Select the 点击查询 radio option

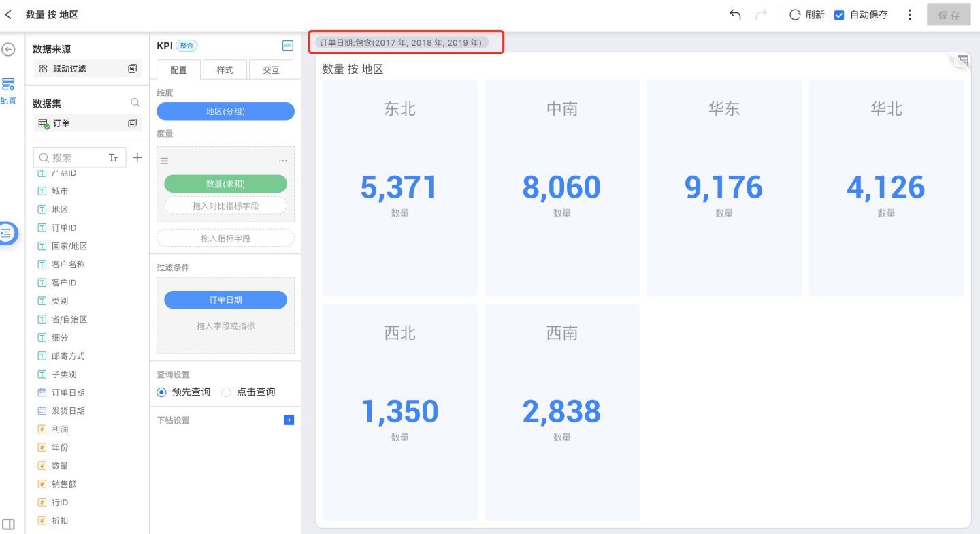227,392
